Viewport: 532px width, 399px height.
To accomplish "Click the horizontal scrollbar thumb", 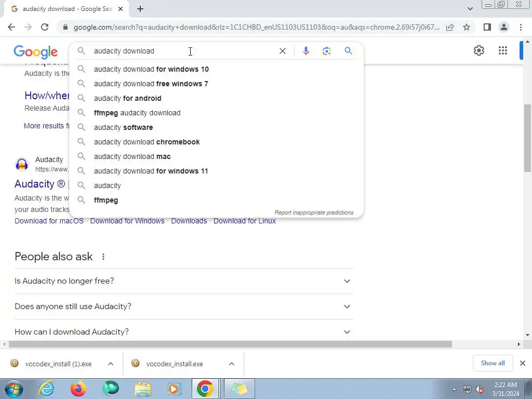I will coord(230,344).
